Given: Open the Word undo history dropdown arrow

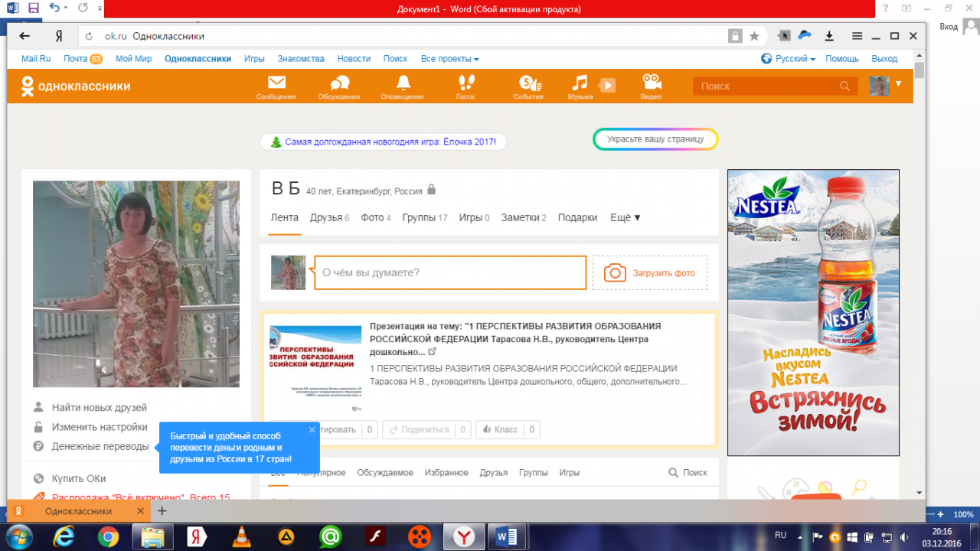Looking at the screenshot, I should [x=66, y=8].
